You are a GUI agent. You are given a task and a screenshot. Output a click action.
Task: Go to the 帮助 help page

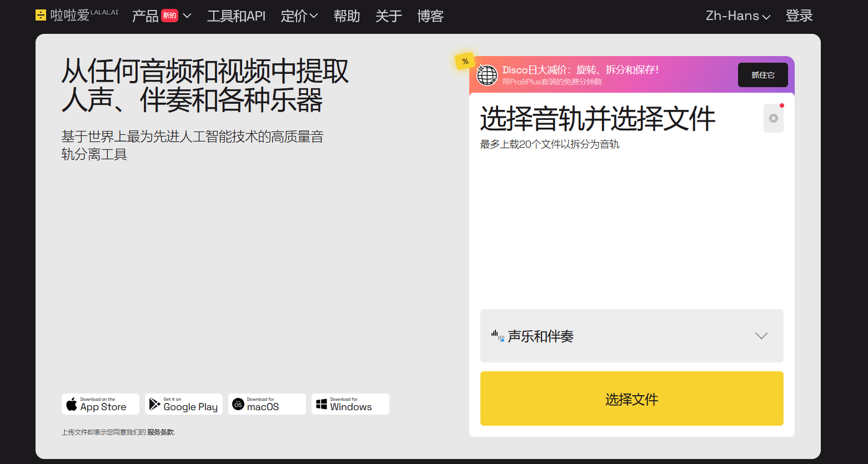click(347, 16)
